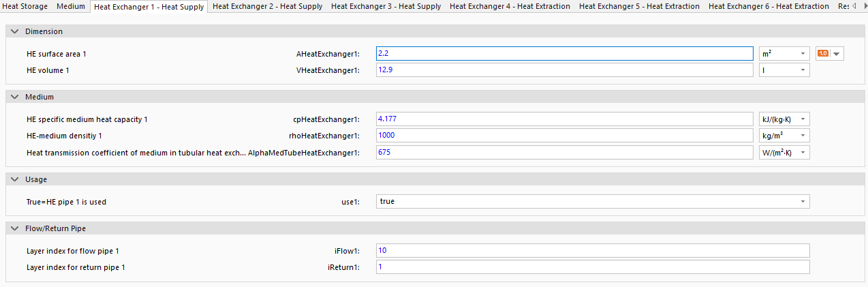The width and height of the screenshot is (868, 287).
Task: Click the 'HE-medium densitiy 1' label
Action: pos(65,136)
